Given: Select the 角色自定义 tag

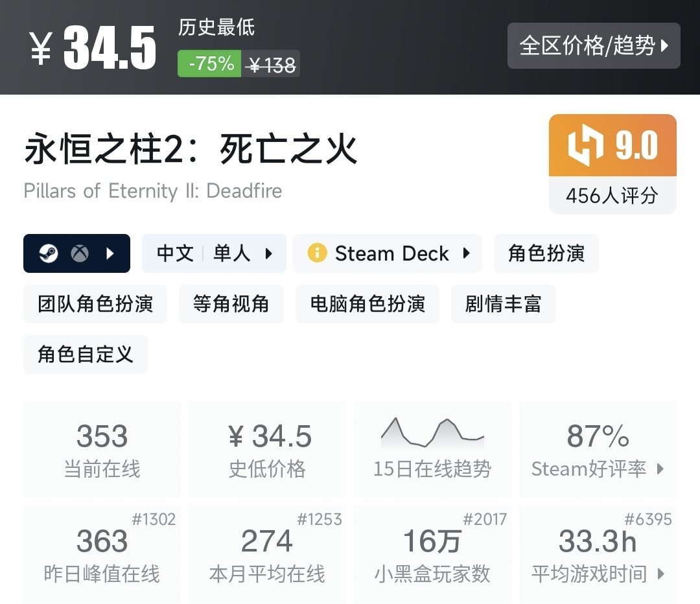Looking at the screenshot, I should pos(86,354).
